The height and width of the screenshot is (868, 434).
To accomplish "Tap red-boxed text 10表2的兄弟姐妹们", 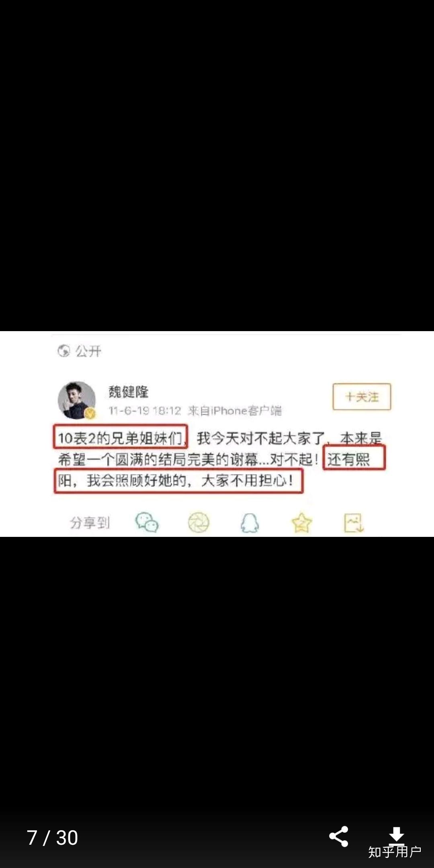I will pyautogui.click(x=120, y=437).
